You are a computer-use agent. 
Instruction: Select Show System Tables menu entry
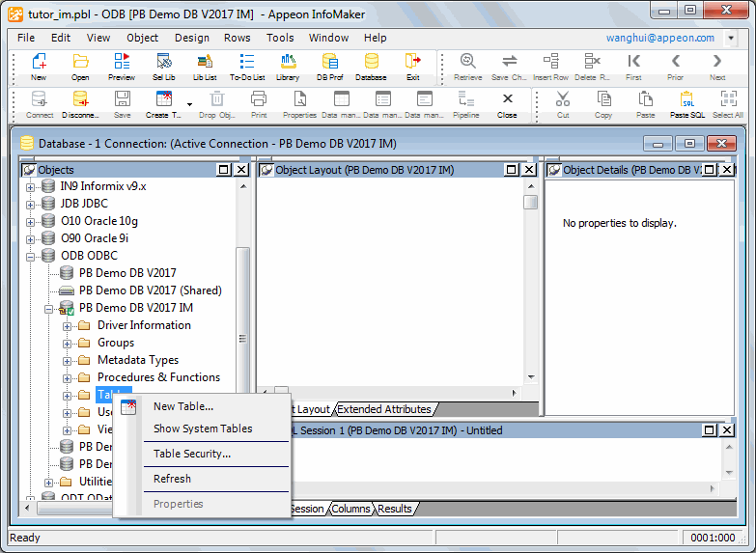(x=203, y=429)
